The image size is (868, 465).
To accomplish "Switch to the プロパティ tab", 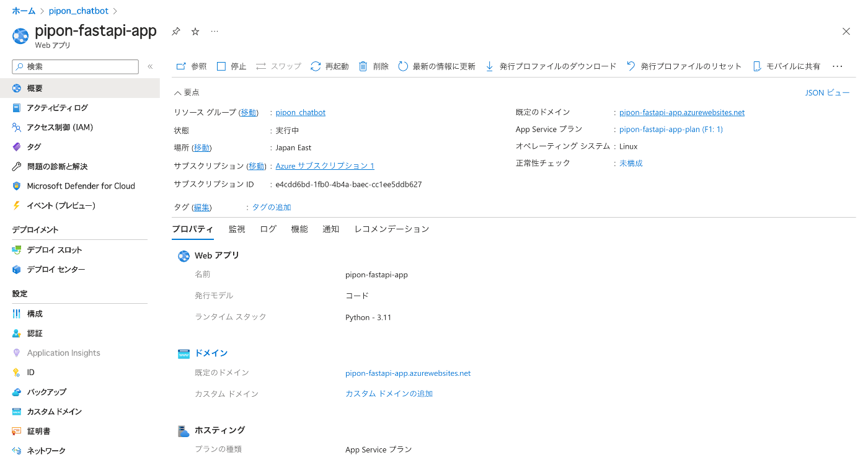I will (193, 229).
